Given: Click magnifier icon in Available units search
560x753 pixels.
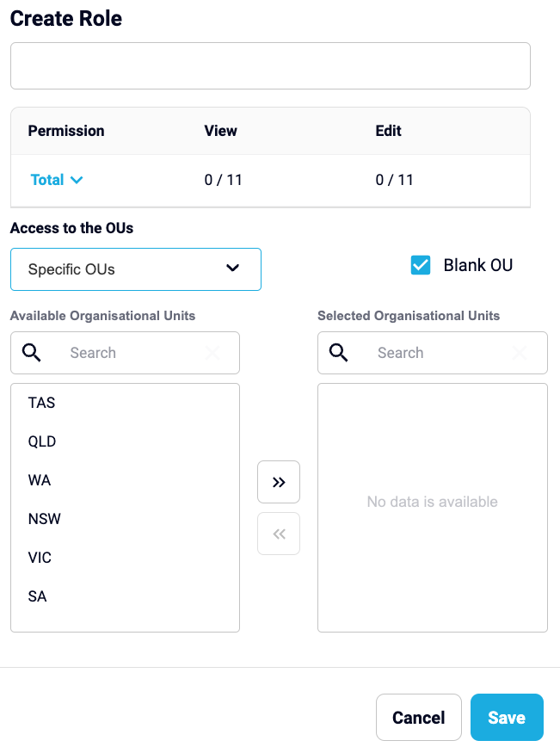Looking at the screenshot, I should (32, 353).
